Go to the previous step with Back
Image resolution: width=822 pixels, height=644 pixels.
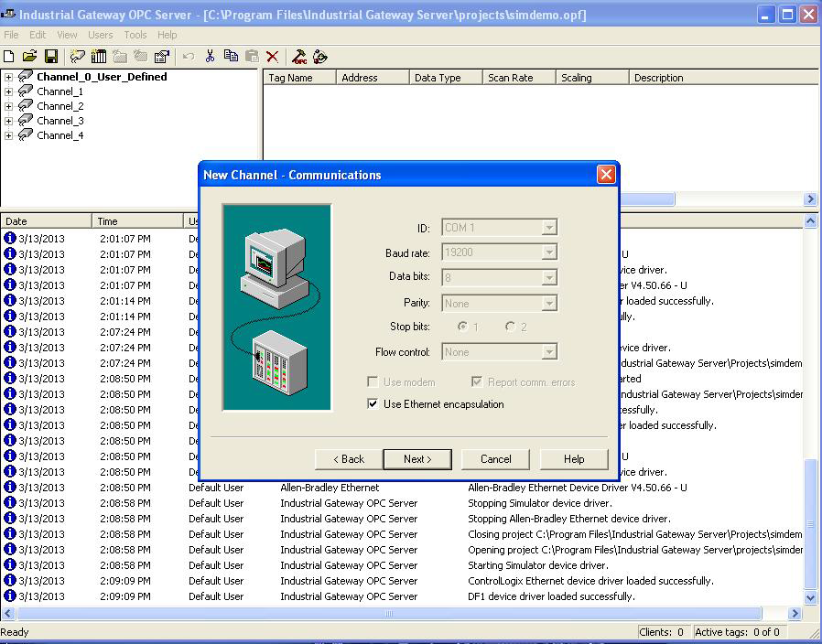[349, 459]
